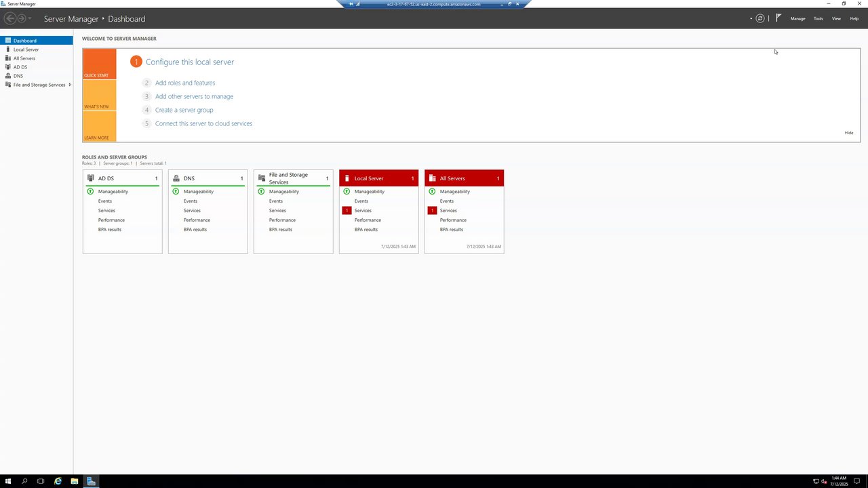The width and height of the screenshot is (868, 488).
Task: Click the Refresh dashboard icon
Action: pos(760,18)
